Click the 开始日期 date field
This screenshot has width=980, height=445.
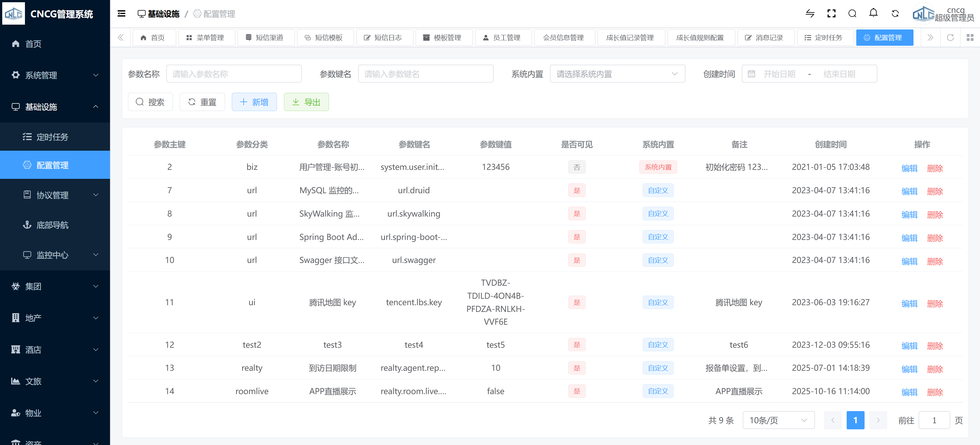pos(779,74)
